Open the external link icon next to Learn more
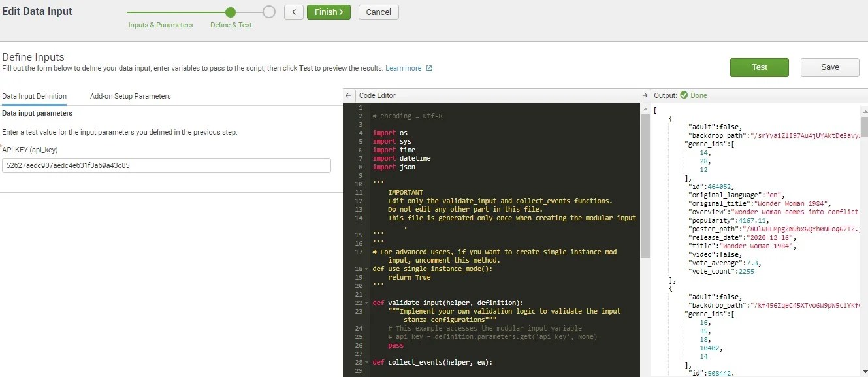The width and height of the screenshot is (868, 377). [x=429, y=68]
